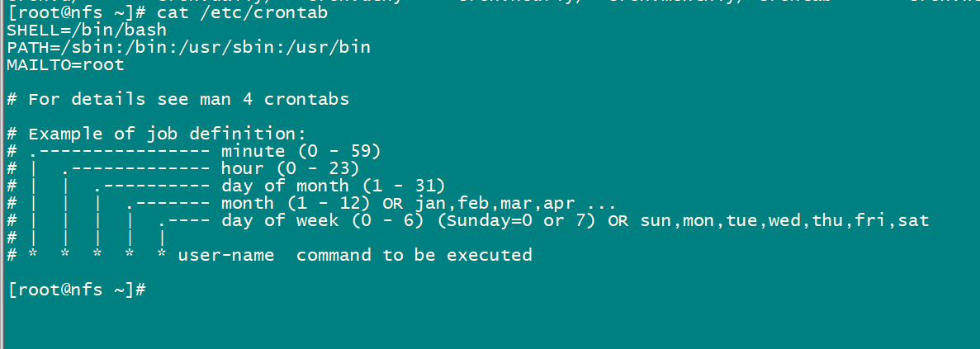Click '(Sunday=0 or 7)' text
This screenshot has width=980, height=349.
click(x=515, y=220)
